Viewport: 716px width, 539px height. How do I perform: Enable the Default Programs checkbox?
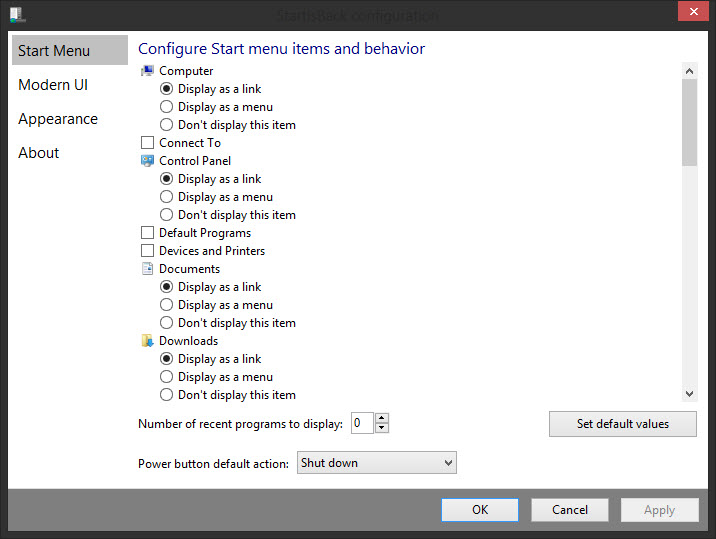click(147, 233)
